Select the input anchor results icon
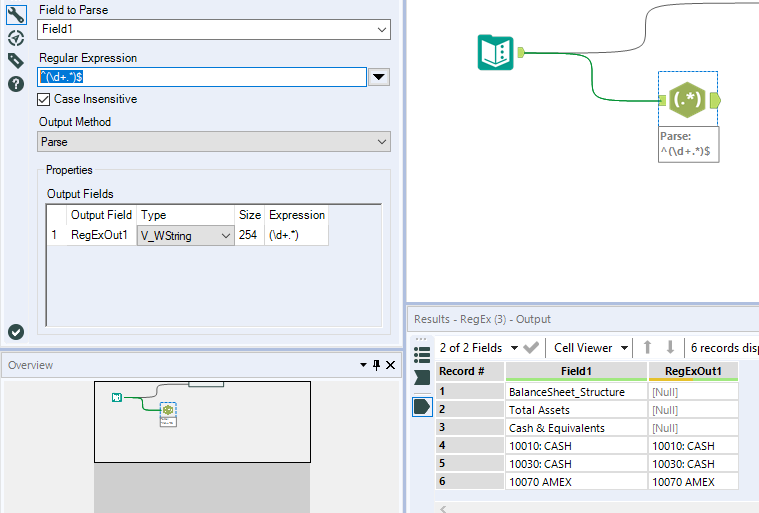 tap(422, 377)
